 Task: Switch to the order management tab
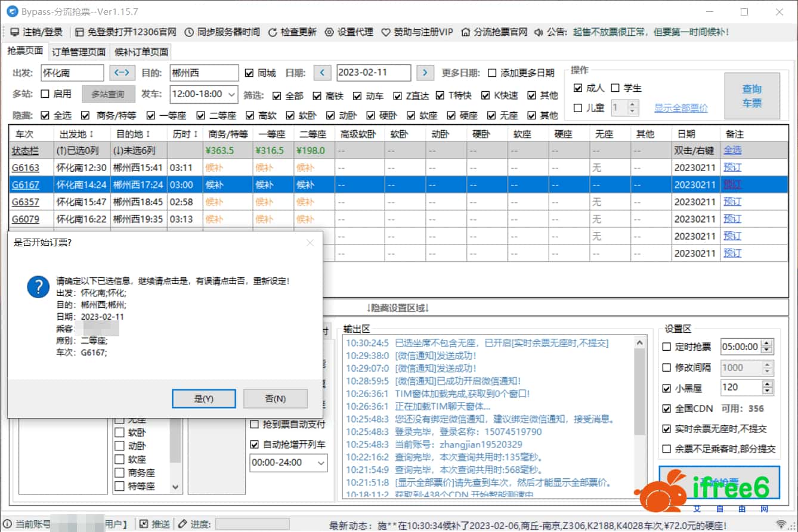tap(79, 52)
